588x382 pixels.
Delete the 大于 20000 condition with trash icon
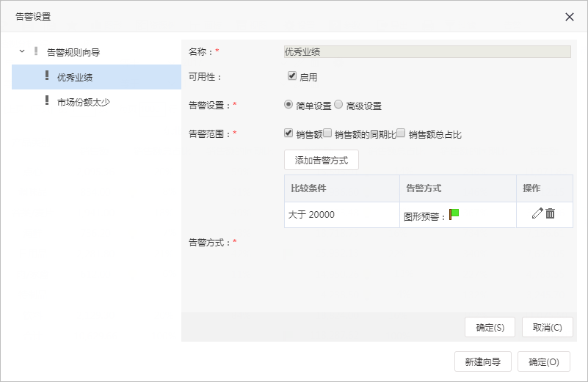(x=550, y=213)
